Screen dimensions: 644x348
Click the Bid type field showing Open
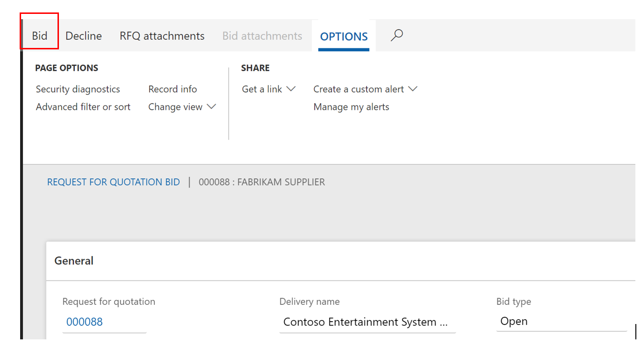point(561,321)
